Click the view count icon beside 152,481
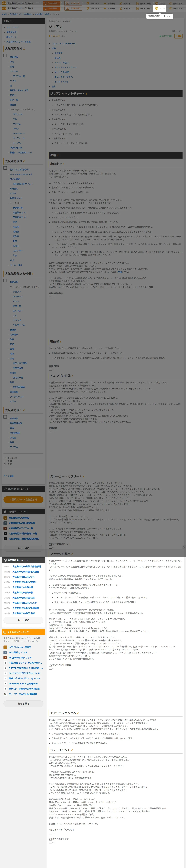Viewport: 186px width, 868px height. [50, 36]
